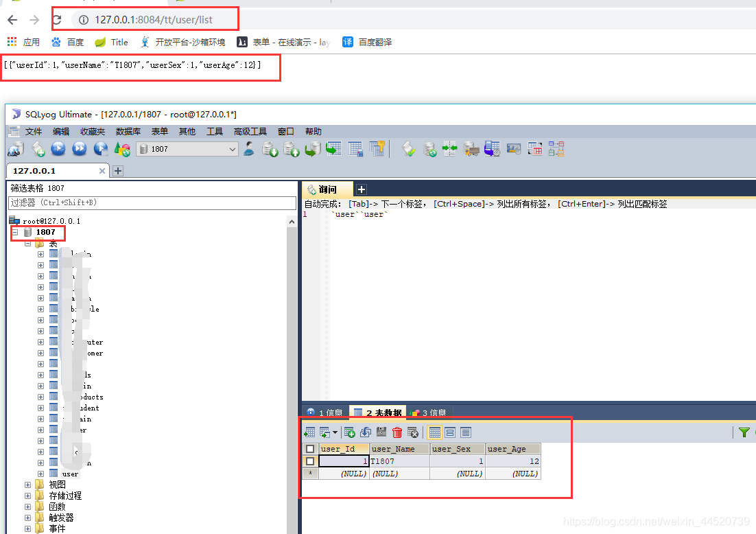This screenshot has width=756, height=534.
Task: Close the 127.0.0.1 connection tab
Action: [x=102, y=171]
